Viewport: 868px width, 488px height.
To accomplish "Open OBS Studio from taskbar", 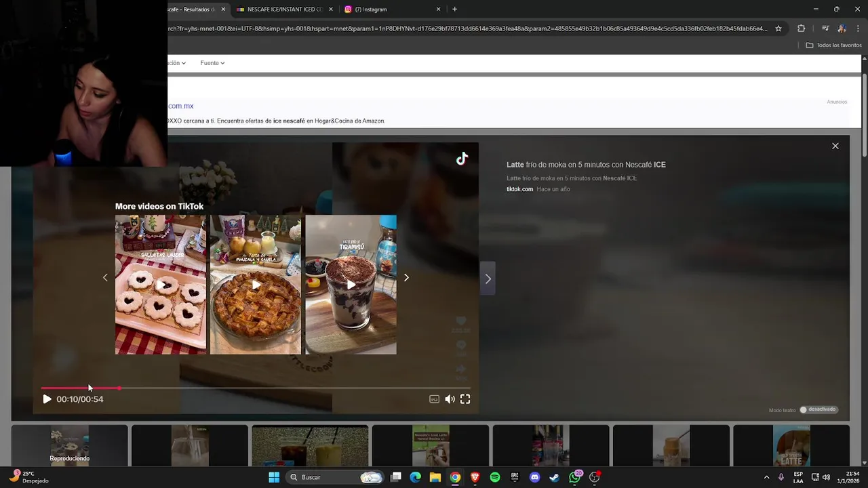I will (x=595, y=477).
